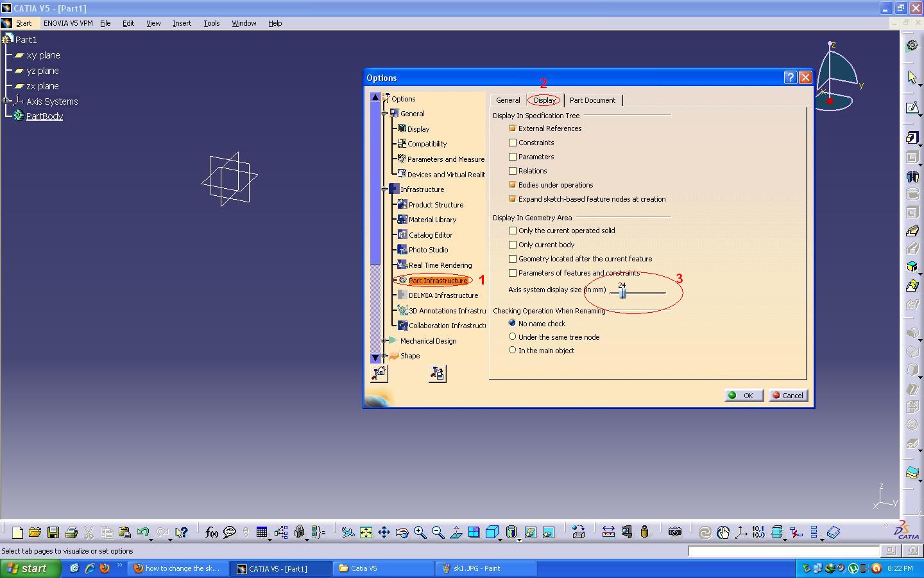Select the No name check radio button
Image resolution: width=924 pixels, height=578 pixels.
coord(512,323)
